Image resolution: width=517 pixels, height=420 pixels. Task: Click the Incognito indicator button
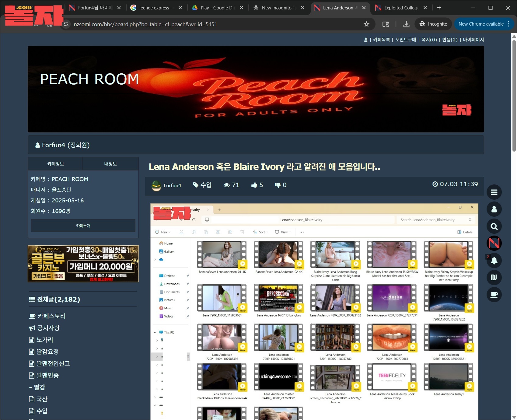(x=433, y=24)
